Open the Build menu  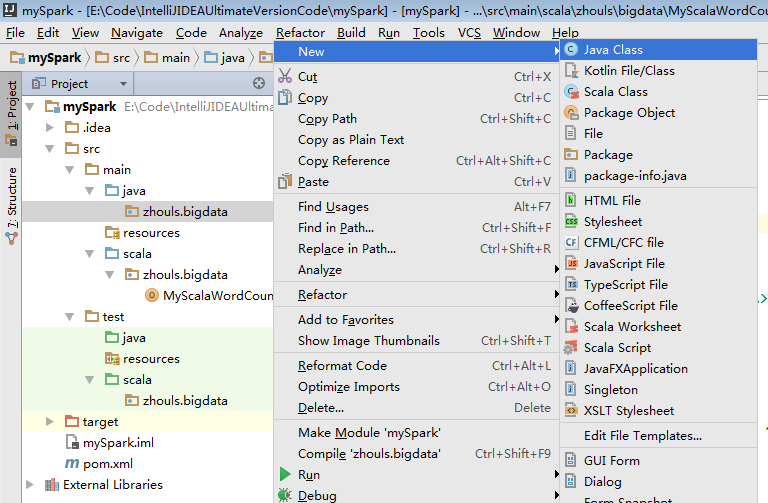tap(351, 33)
